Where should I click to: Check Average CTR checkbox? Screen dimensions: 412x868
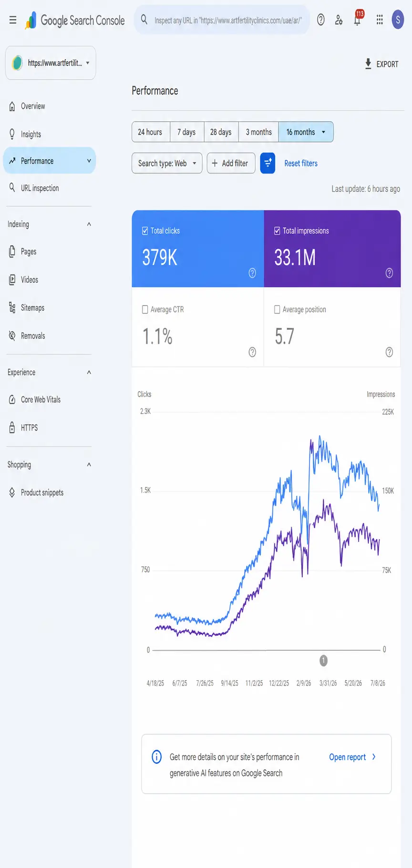point(145,309)
